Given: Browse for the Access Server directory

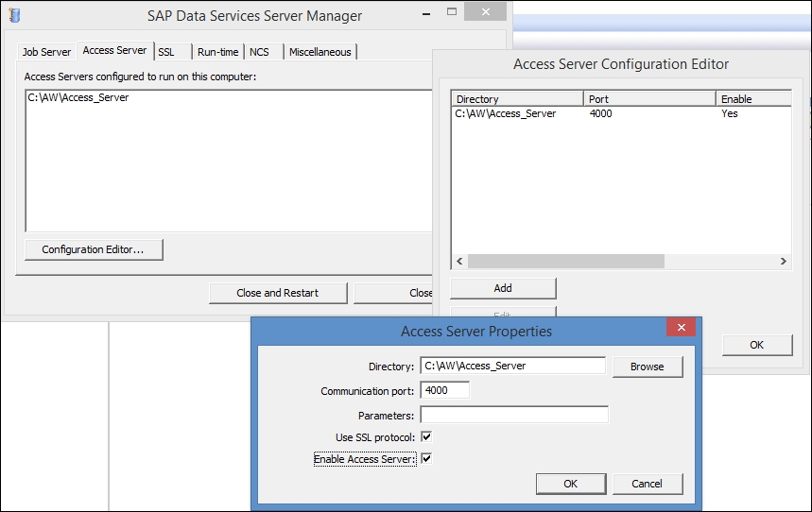Looking at the screenshot, I should coord(647,367).
